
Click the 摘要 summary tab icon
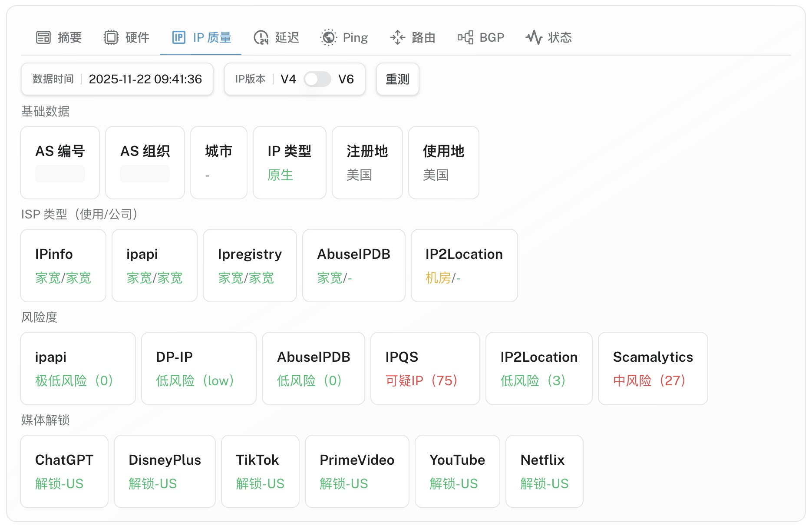[43, 38]
